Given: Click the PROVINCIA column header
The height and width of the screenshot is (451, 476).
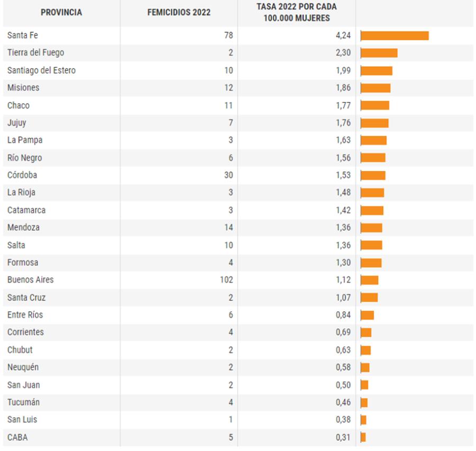Looking at the screenshot, I should pos(61,13).
